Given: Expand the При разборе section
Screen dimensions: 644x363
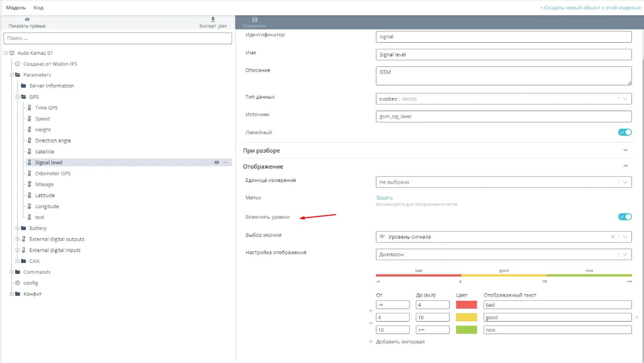Looking at the screenshot, I should (625, 150).
